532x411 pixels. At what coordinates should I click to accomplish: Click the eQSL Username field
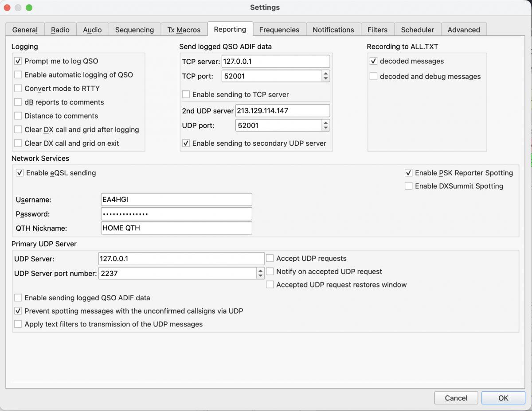tap(176, 200)
